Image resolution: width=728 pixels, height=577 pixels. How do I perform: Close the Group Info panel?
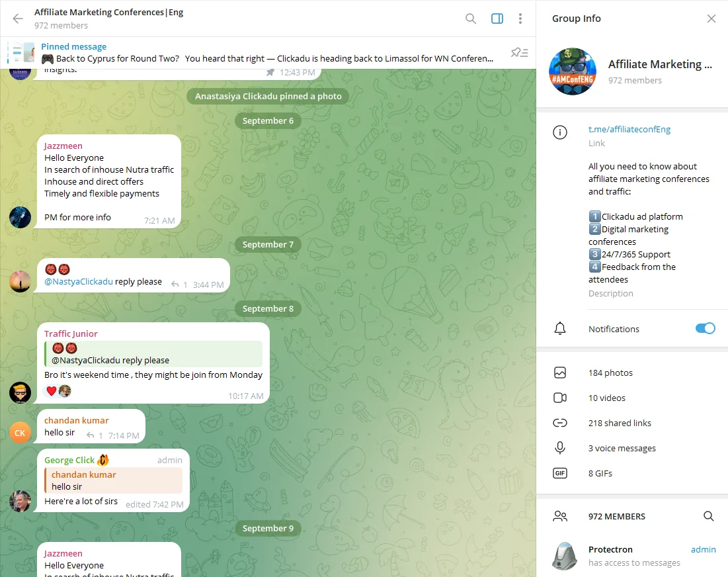pyautogui.click(x=711, y=19)
